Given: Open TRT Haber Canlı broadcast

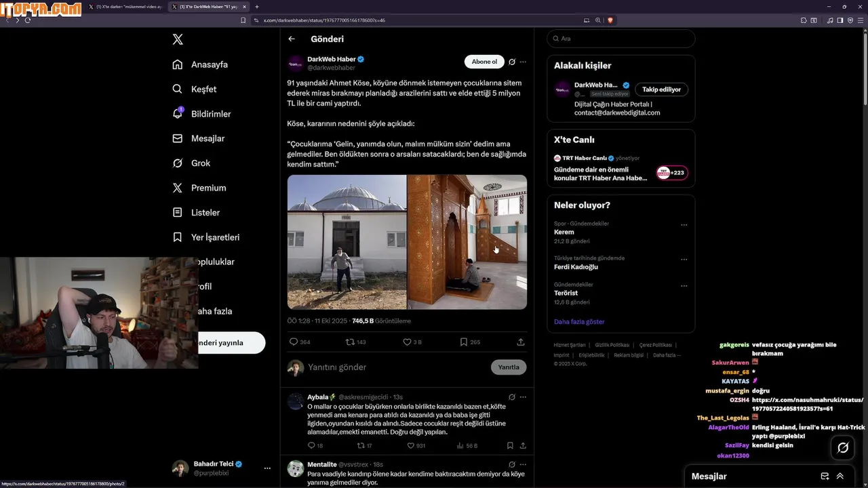Looking at the screenshot, I should (x=620, y=168).
